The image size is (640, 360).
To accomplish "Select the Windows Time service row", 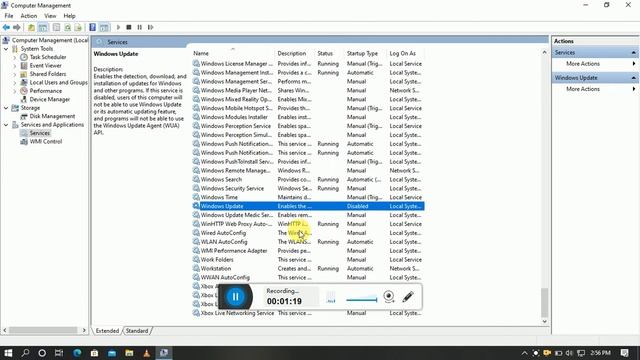I will [x=308, y=197].
